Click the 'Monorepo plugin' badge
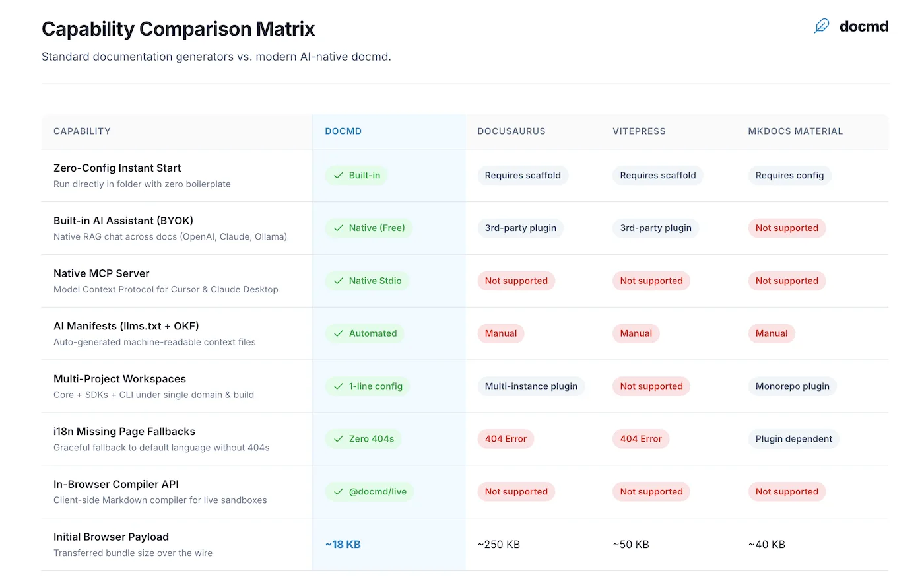 793,387
